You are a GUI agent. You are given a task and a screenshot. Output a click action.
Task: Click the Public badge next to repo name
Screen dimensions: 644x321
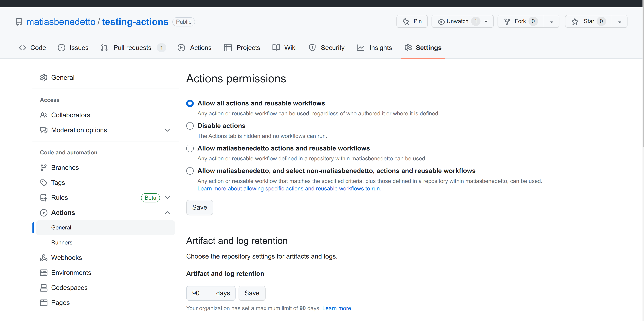coord(183,22)
